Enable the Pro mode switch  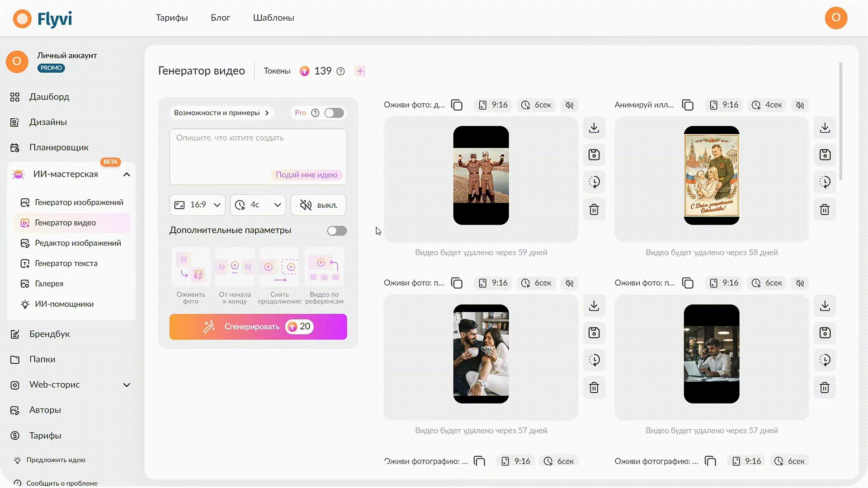[x=335, y=113]
